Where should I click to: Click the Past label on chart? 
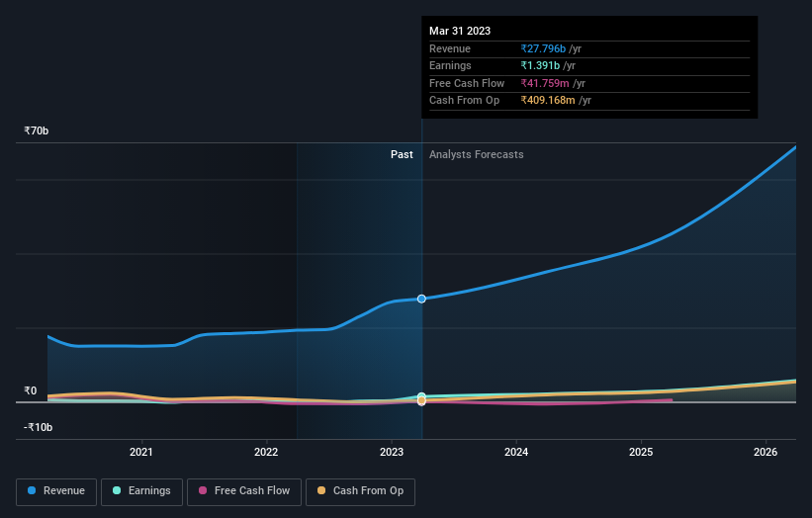tap(402, 155)
